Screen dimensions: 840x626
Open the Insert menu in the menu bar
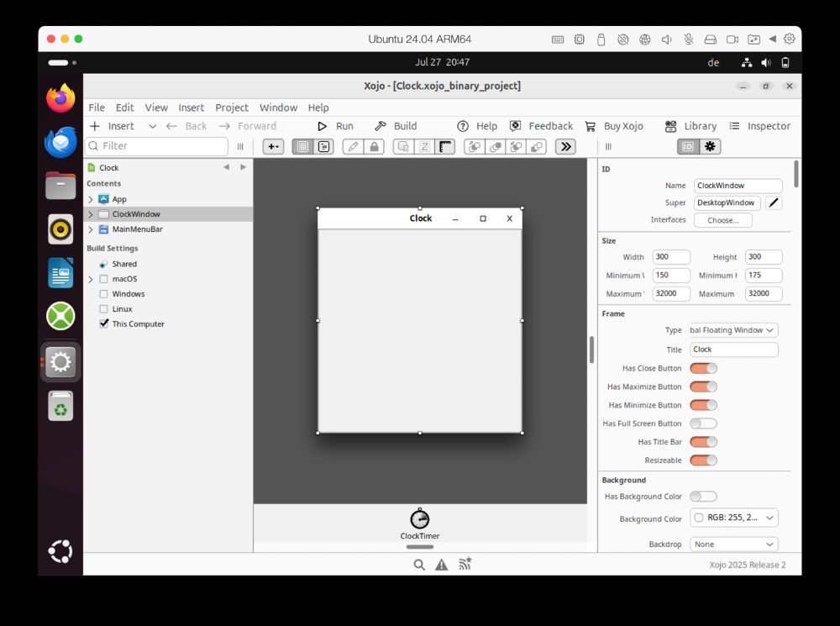tap(192, 108)
